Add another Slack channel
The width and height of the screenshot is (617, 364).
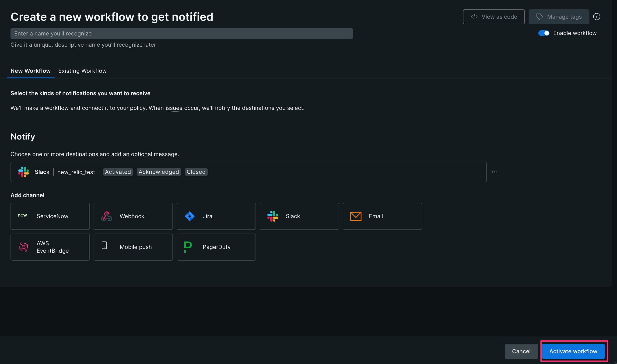(x=299, y=216)
